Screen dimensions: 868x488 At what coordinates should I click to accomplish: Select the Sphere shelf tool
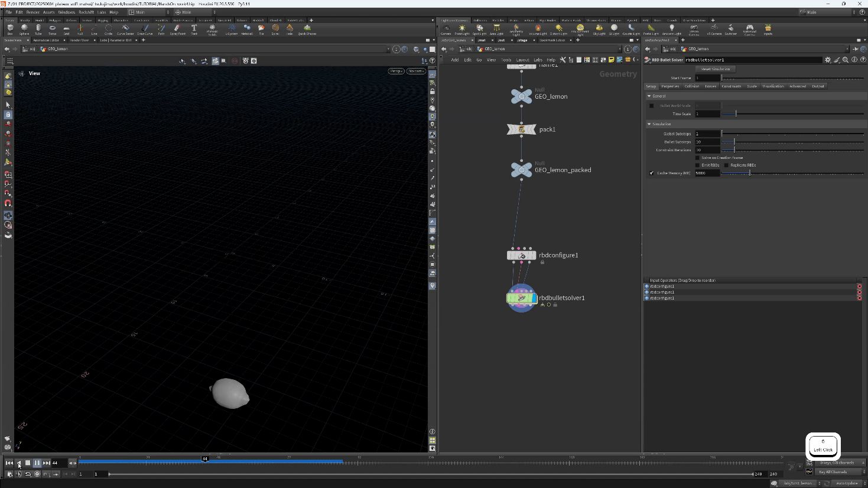coord(24,29)
